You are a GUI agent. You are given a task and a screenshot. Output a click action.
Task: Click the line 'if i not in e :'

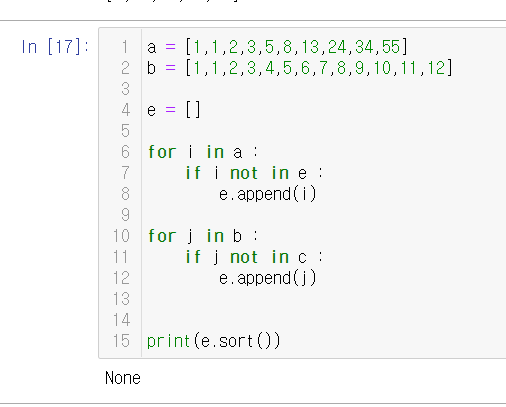pyautogui.click(x=254, y=173)
